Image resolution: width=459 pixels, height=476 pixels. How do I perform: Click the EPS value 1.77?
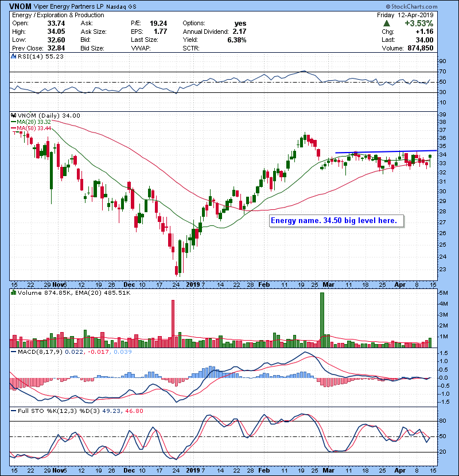[160, 32]
